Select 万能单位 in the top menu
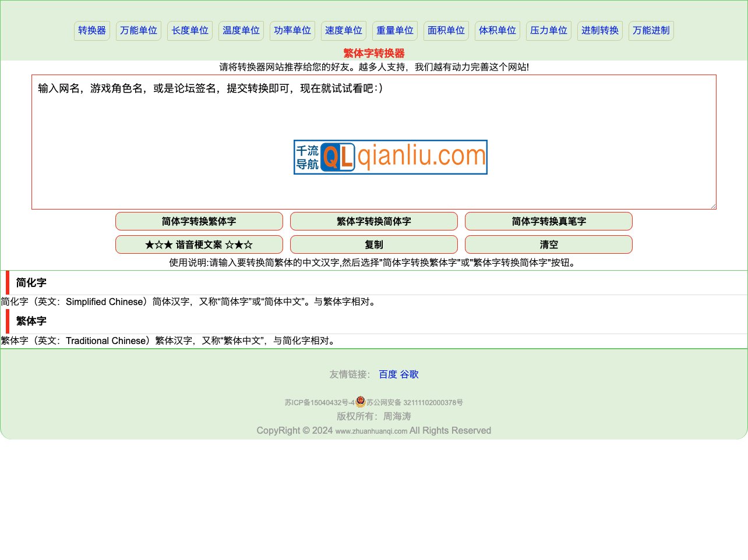Screen dimensions: 748x560 (x=138, y=30)
